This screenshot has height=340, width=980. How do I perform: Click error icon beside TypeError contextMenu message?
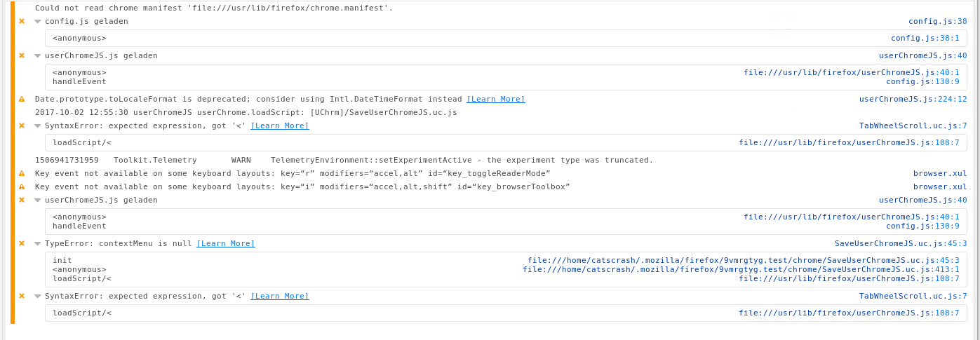coord(22,243)
